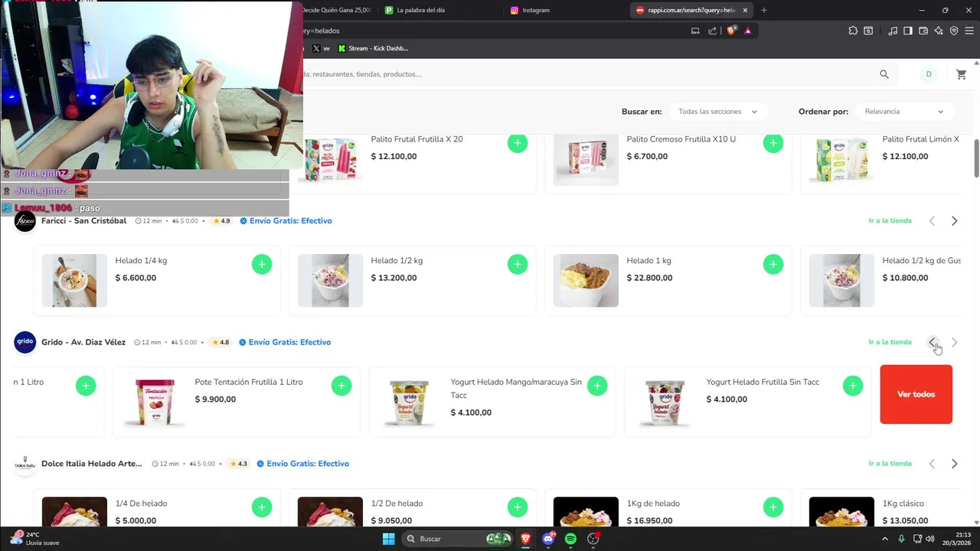
Task: Open Brave wallet icon in toolbar
Action: coord(923,31)
